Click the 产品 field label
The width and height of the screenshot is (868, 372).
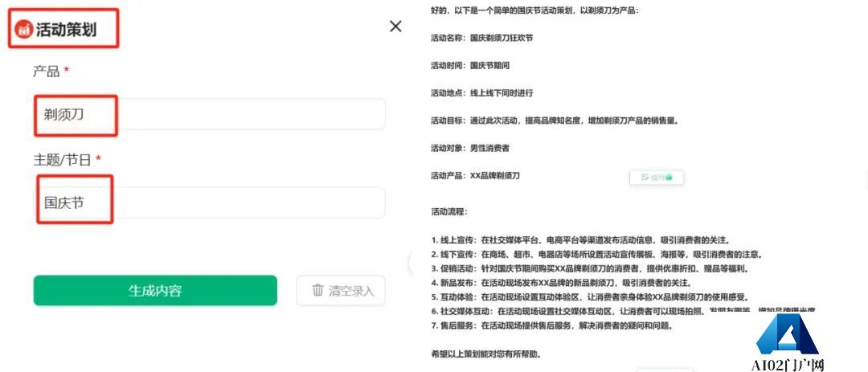[47, 71]
